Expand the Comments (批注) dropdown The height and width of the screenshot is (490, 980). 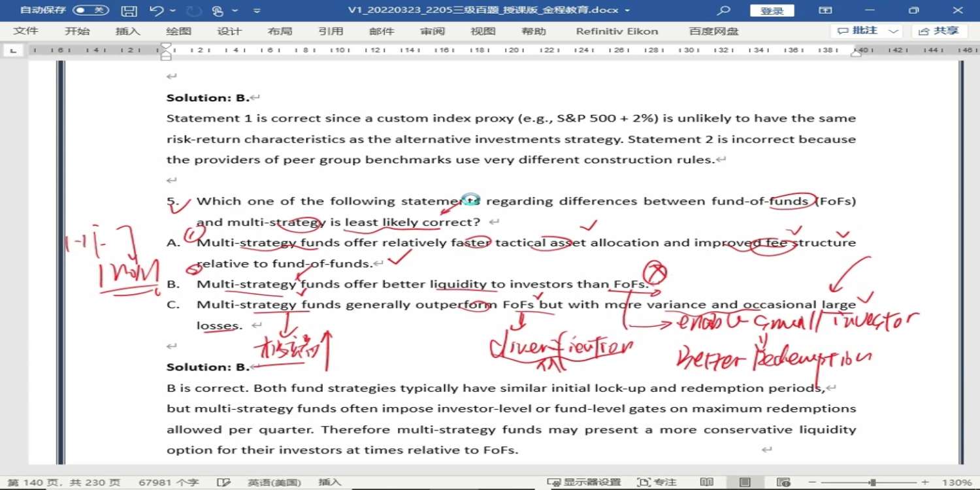coord(894,31)
